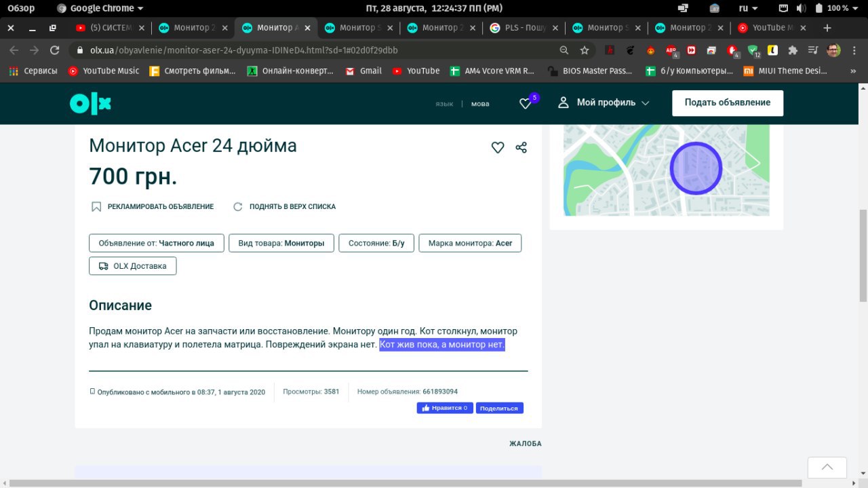
Task: Open the yellow letter-l extension icon
Action: 772,50
